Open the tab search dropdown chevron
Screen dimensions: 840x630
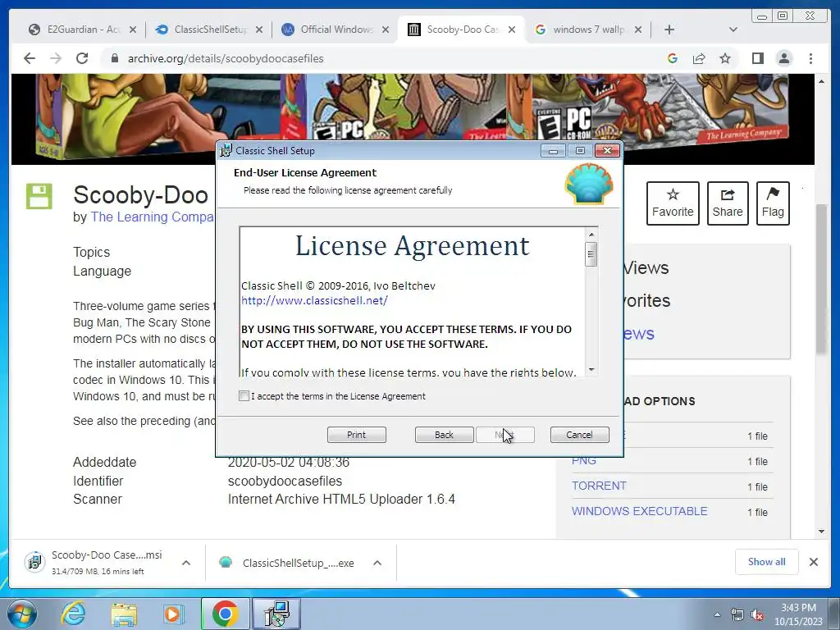pyautogui.click(x=733, y=30)
